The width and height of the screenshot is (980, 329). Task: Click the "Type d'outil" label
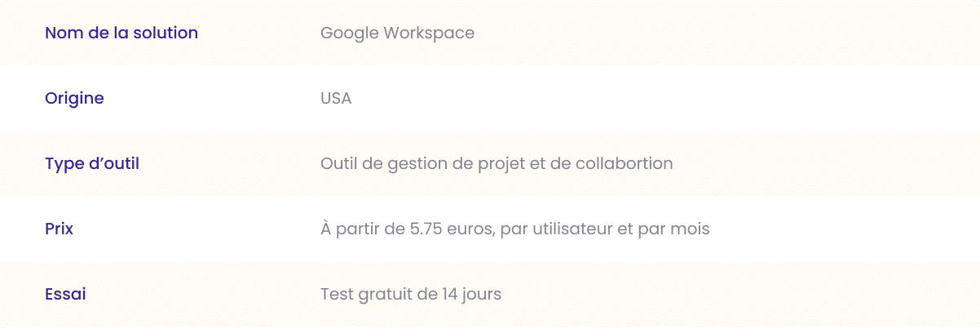(92, 164)
